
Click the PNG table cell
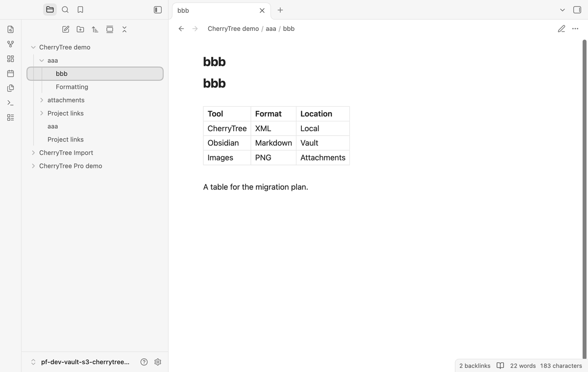pos(273,158)
